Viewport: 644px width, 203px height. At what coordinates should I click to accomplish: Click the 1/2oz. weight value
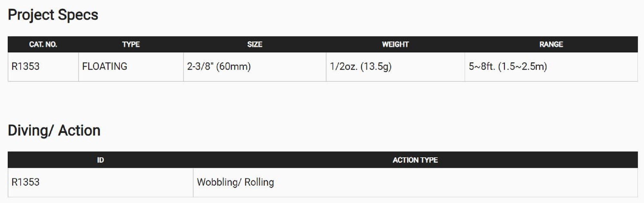coord(344,67)
